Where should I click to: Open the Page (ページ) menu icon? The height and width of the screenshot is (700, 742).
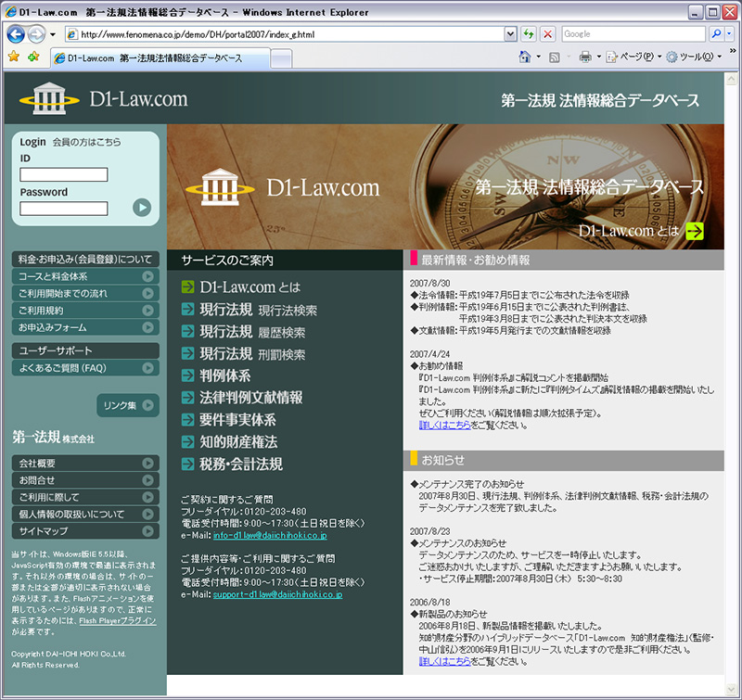pos(611,57)
